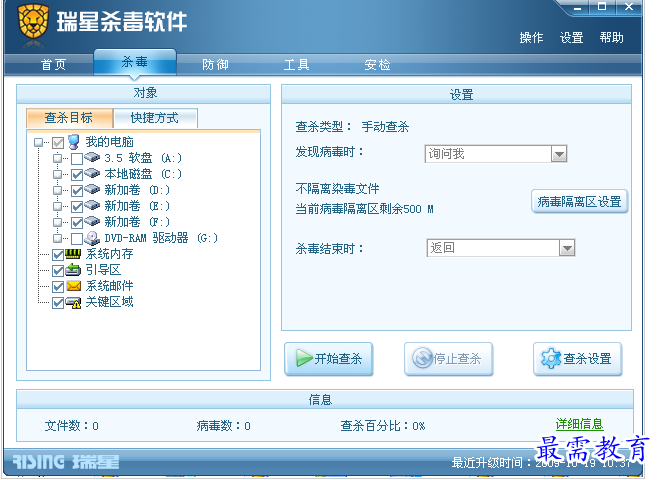This screenshot has width=658, height=480.
Task: Click the key area warning icon
Action: 73,303
